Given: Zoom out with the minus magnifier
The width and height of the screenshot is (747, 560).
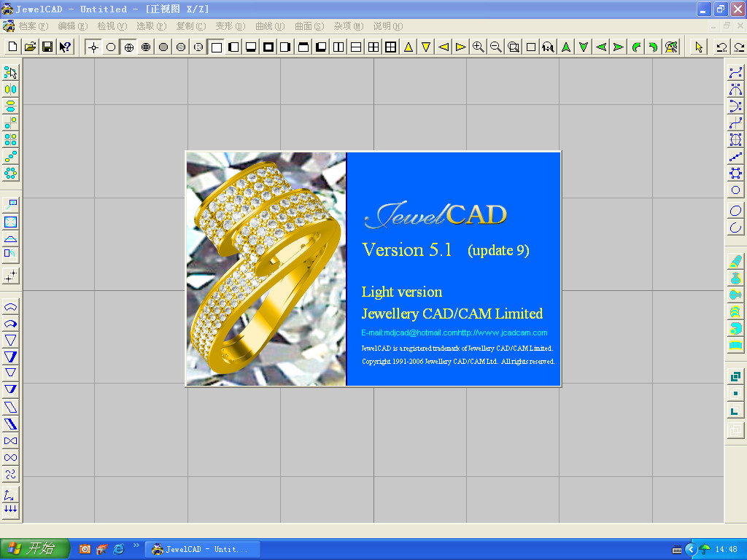Looking at the screenshot, I should 496,47.
